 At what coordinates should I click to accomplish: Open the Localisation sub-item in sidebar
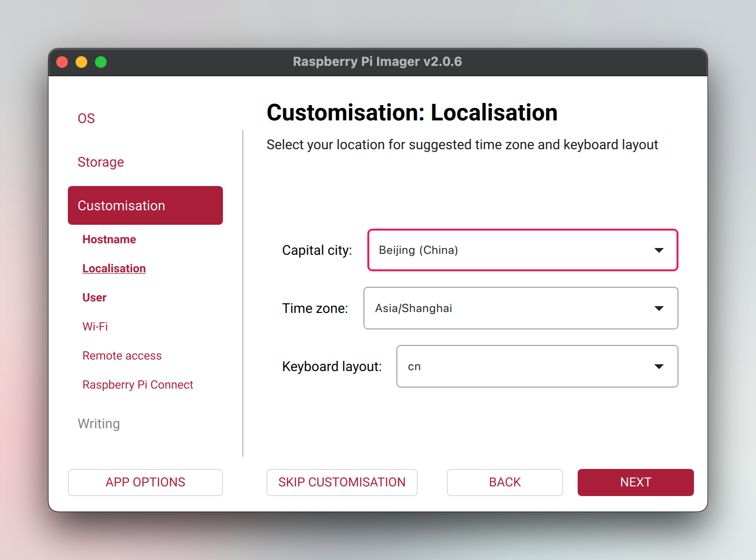[x=114, y=268]
